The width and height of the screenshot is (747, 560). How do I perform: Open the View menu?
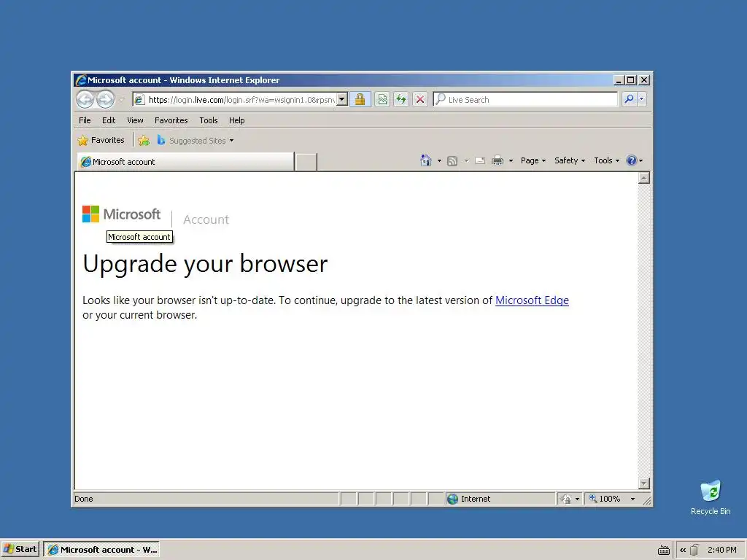(x=135, y=120)
